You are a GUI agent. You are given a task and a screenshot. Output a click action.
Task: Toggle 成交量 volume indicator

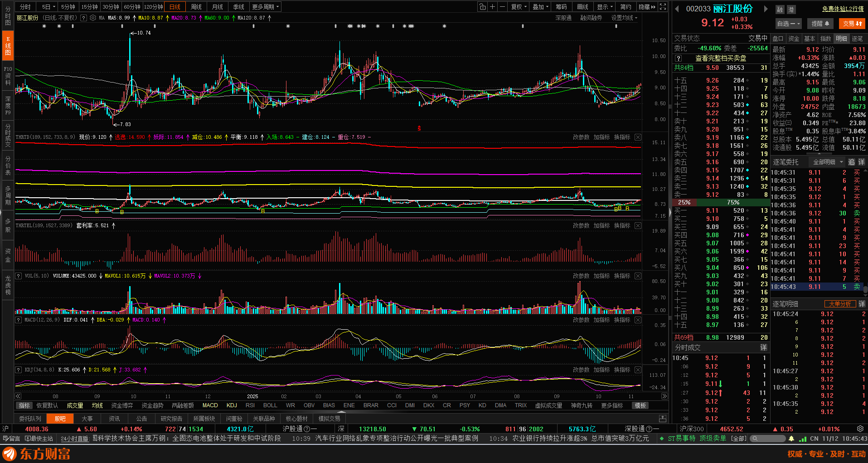pyautogui.click(x=75, y=405)
